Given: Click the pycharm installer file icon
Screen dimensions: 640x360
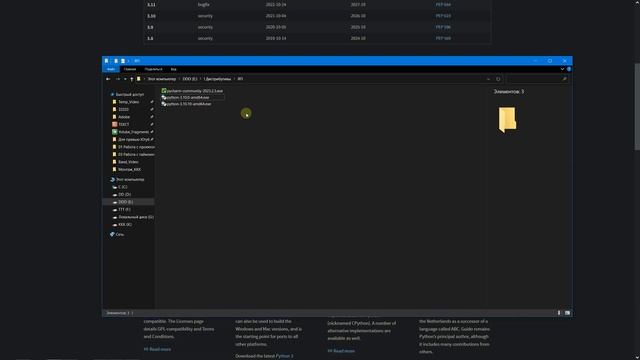Looking at the screenshot, I should (164, 91).
